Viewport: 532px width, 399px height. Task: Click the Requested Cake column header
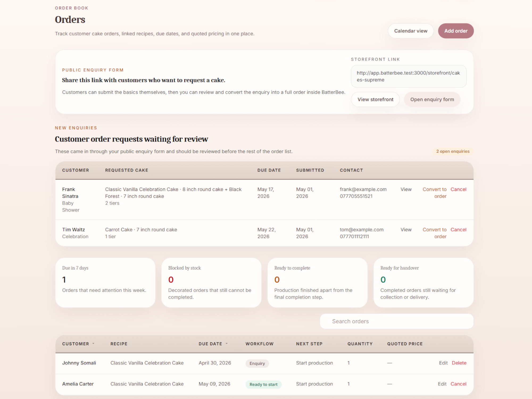127,170
